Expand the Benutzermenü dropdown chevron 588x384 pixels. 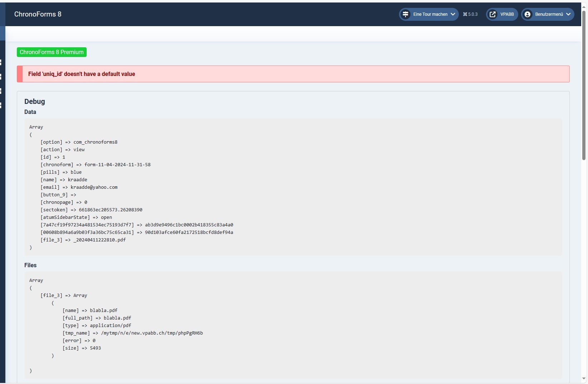pyautogui.click(x=568, y=14)
